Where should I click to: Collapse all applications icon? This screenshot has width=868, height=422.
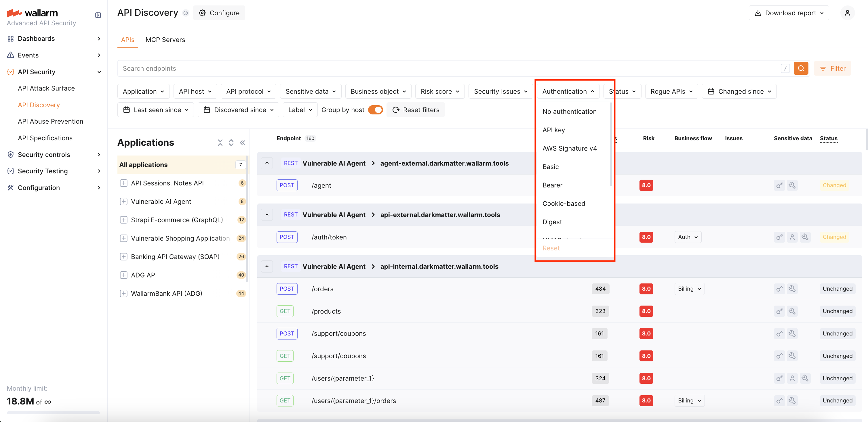(x=220, y=143)
